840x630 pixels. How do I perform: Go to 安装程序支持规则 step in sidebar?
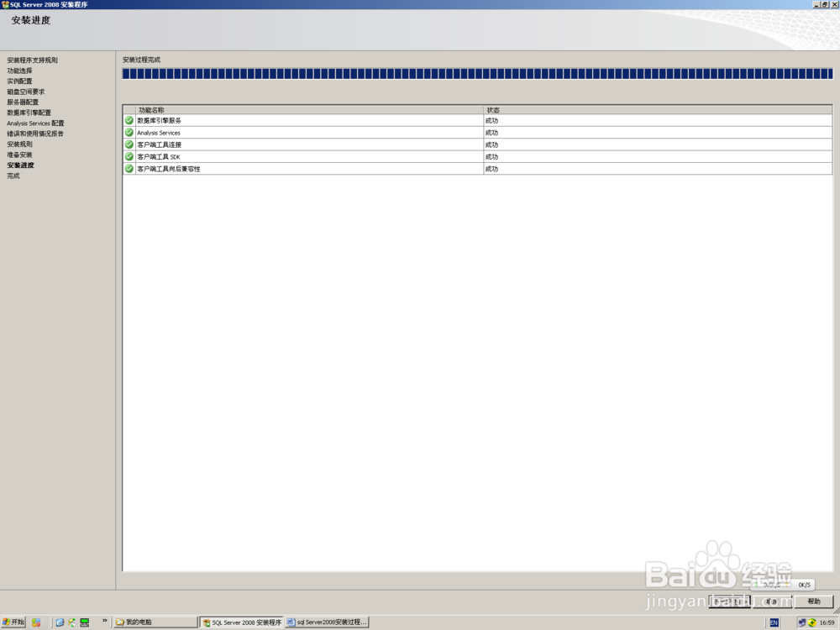(x=32, y=60)
